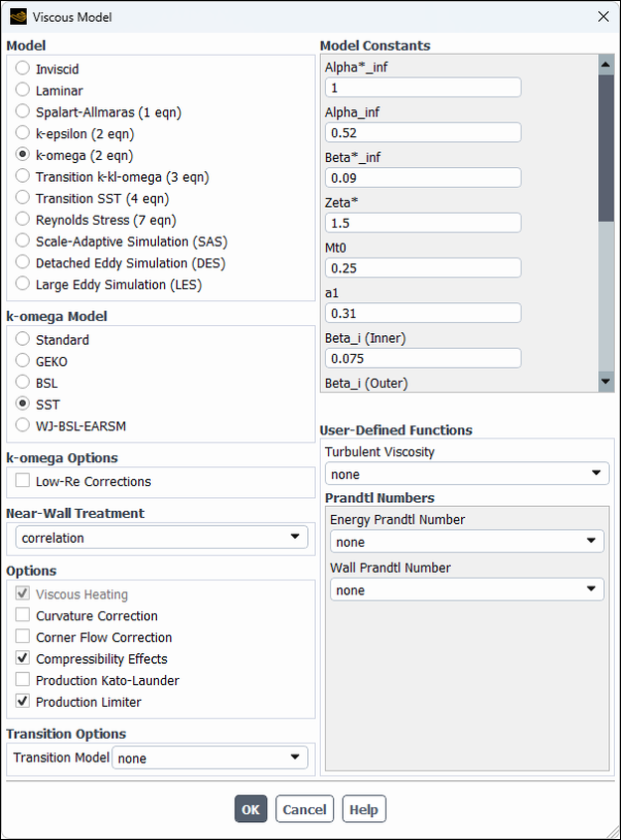Open Turbulent Viscosity UDF dropdown
The width and height of the screenshot is (621, 840).
467,474
